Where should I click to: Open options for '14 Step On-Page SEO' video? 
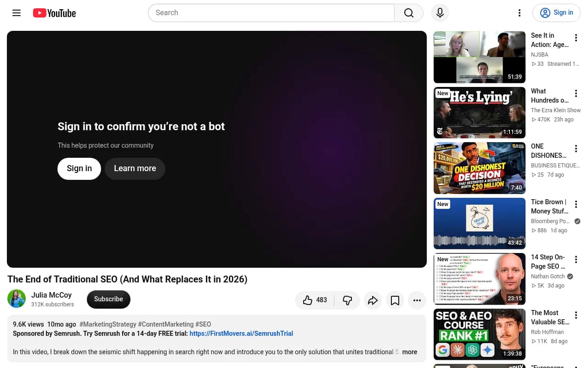[x=576, y=259]
